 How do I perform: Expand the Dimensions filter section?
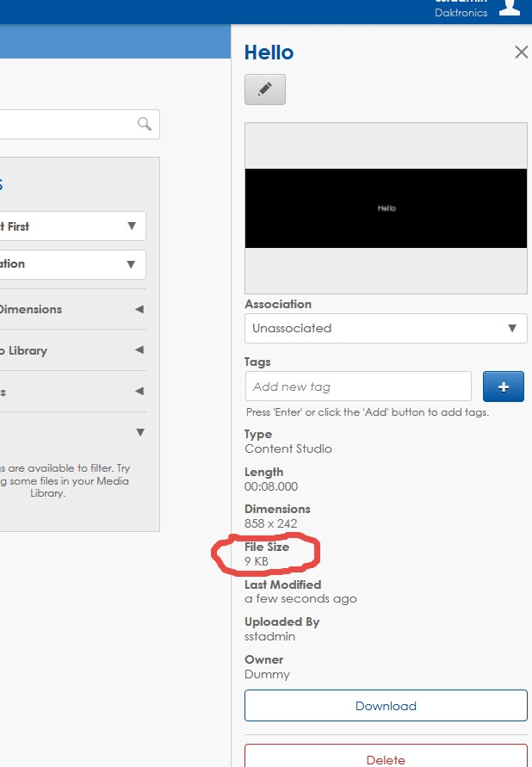(72, 309)
